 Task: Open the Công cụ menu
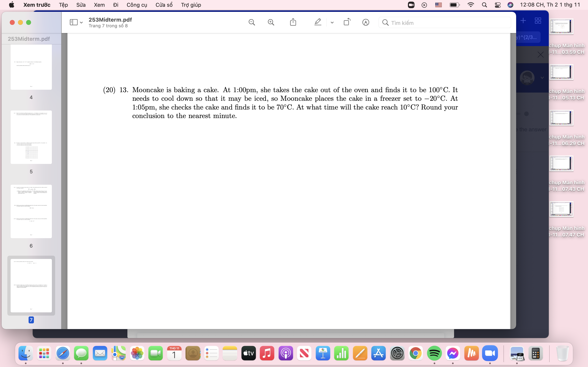tap(137, 5)
